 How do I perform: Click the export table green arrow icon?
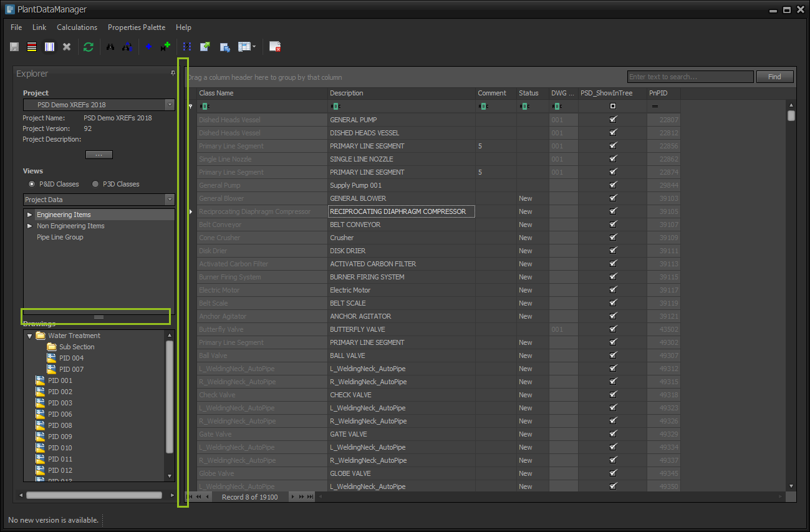205,47
